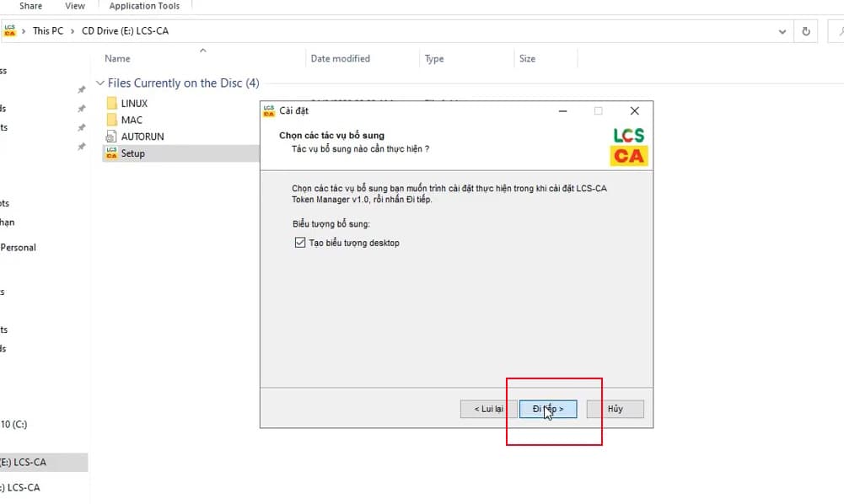The width and height of the screenshot is (844, 504).
Task: Open the Share ribbon tab
Action: coord(31,6)
